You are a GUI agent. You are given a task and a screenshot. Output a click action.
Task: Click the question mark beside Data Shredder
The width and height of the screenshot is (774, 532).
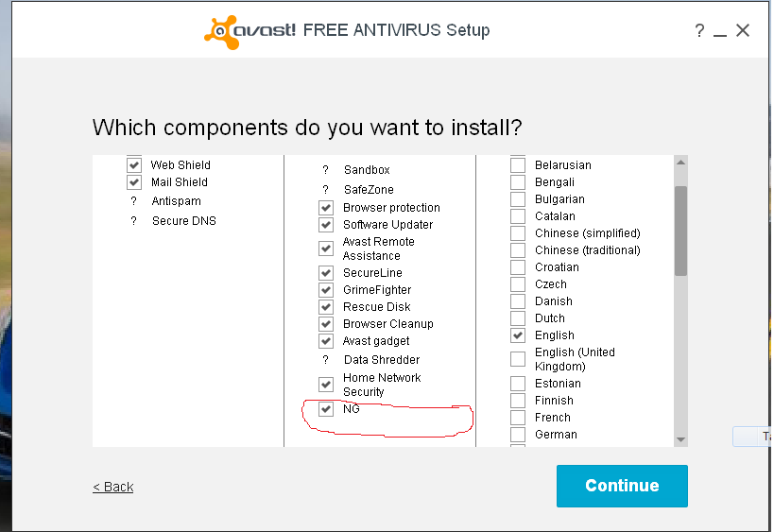325,360
